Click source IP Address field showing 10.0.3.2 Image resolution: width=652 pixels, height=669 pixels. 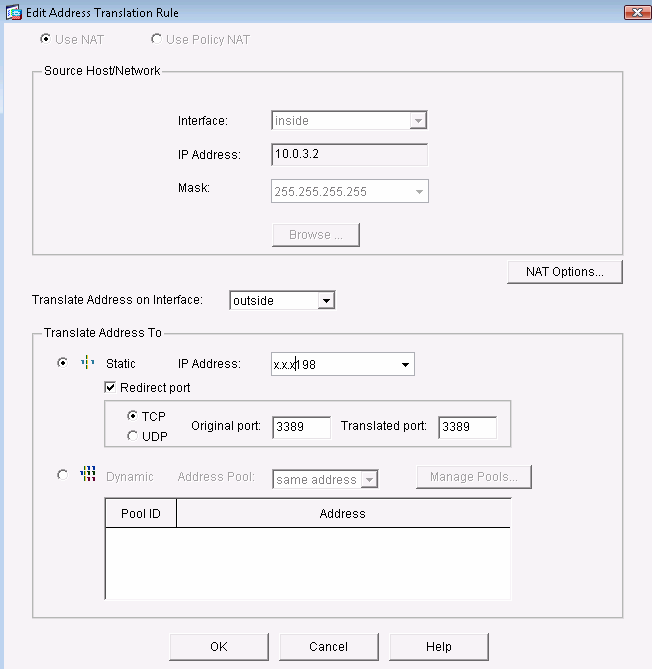349,154
